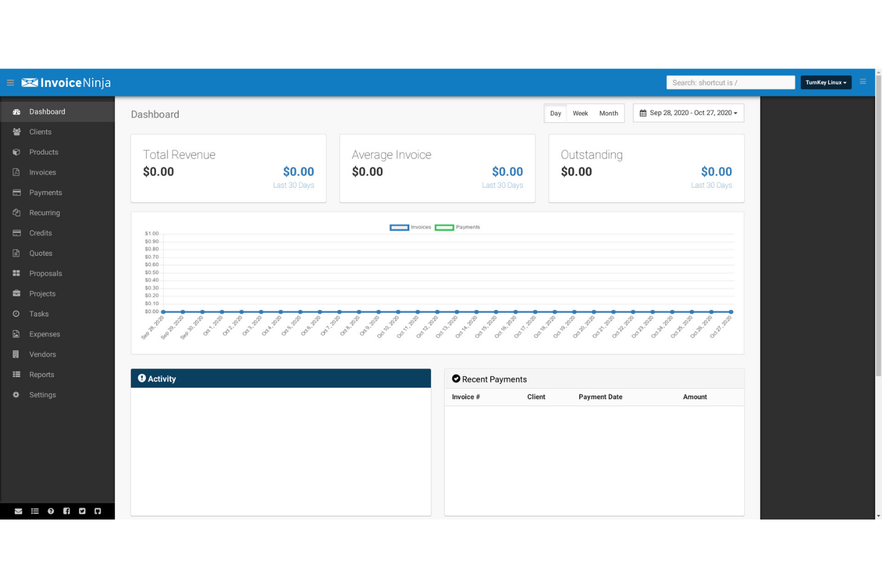Click the question mark help icon

click(51, 511)
